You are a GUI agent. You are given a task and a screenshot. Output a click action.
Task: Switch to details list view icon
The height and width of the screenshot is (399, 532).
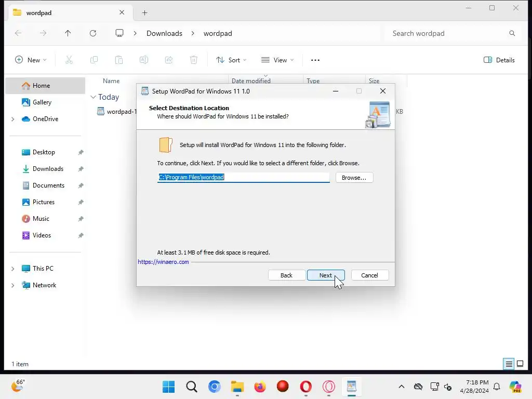tap(509, 364)
